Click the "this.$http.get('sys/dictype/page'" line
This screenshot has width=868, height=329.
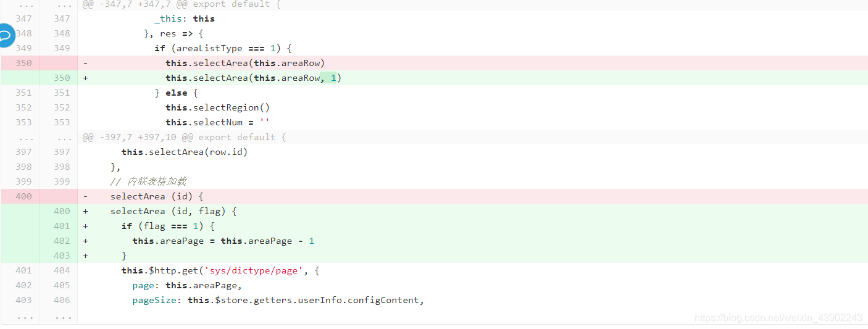click(220, 270)
